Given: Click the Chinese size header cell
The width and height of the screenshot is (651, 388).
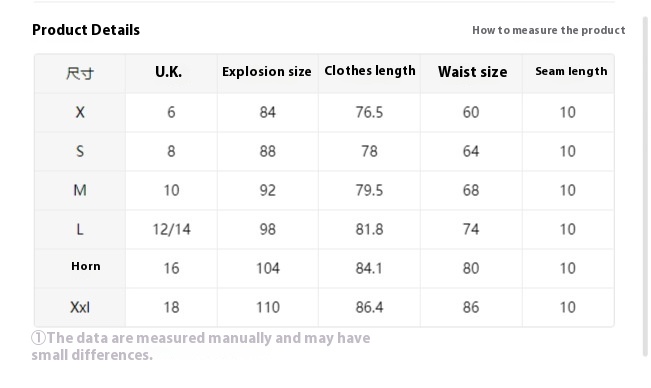Looking at the screenshot, I should [x=80, y=73].
